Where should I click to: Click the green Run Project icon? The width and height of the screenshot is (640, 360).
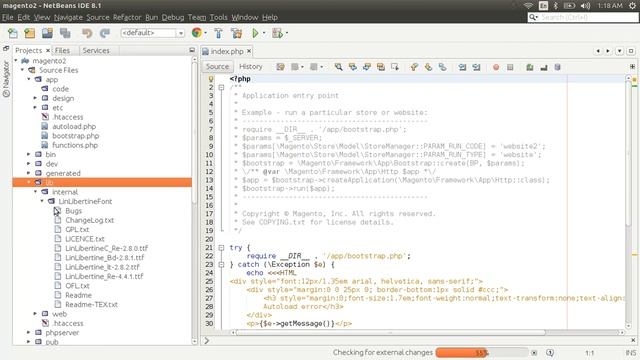pyautogui.click(x=255, y=33)
